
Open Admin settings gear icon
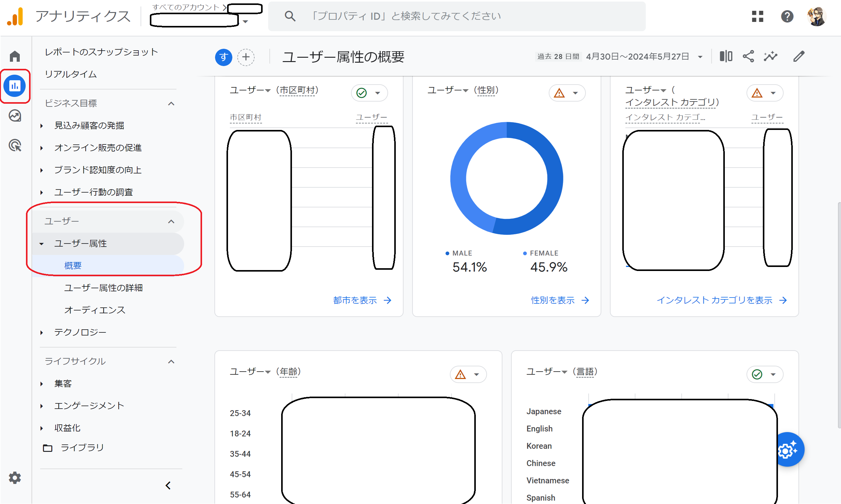(15, 478)
